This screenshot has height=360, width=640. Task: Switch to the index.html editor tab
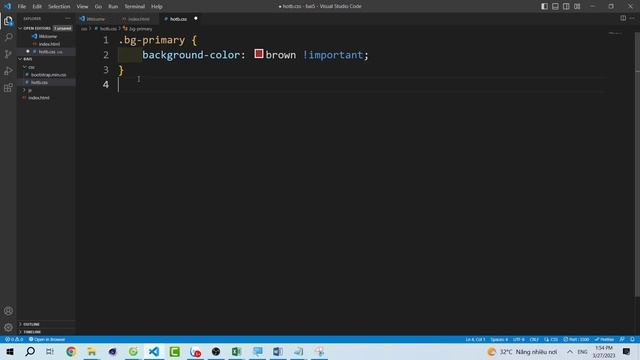[x=138, y=19]
